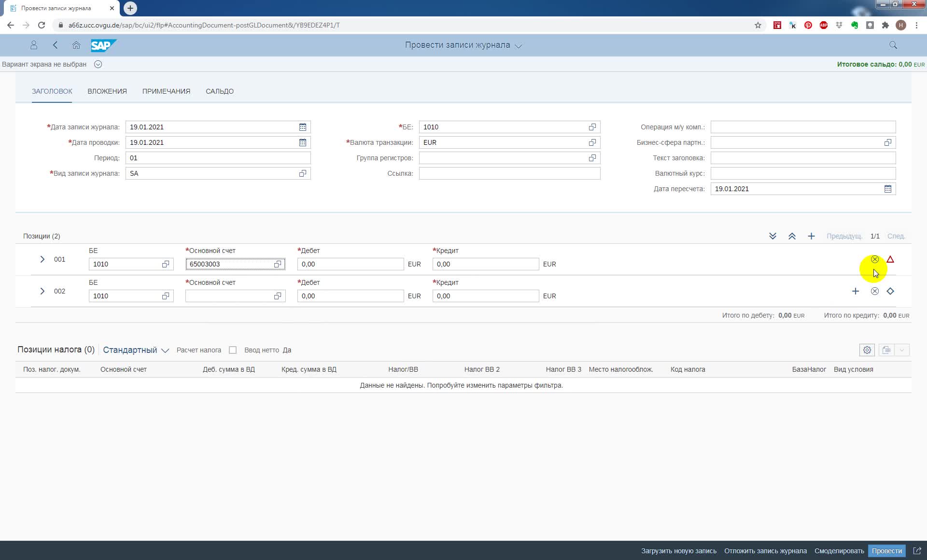
Task: Click the browser address bar
Action: (x=406, y=25)
